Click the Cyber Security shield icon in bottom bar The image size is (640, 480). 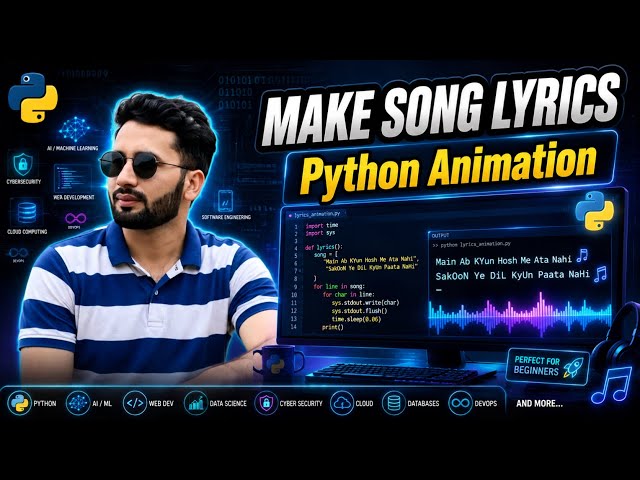[266, 403]
